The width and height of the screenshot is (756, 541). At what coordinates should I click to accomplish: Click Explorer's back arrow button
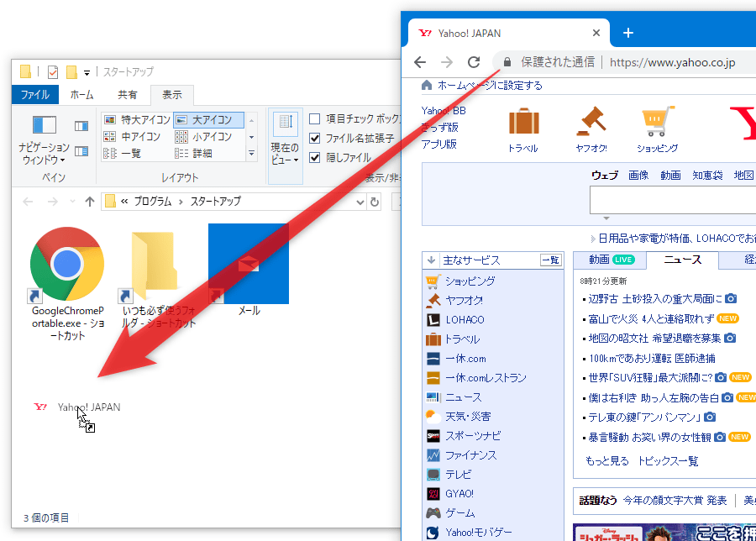click(x=28, y=202)
